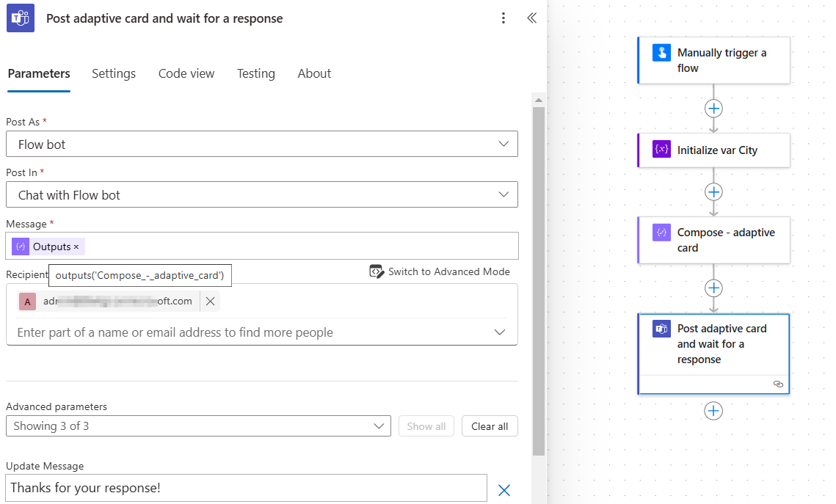Viewport: 836px width, 504px height.
Task: Click the 'Advanced parameters' label
Action: coord(57,406)
